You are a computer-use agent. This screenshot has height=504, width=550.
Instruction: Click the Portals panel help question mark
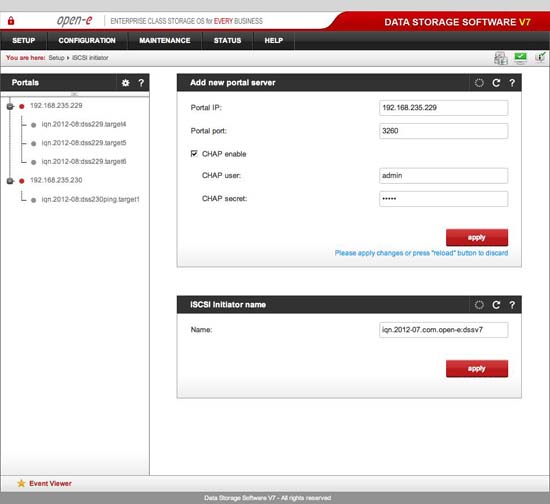[x=141, y=83]
